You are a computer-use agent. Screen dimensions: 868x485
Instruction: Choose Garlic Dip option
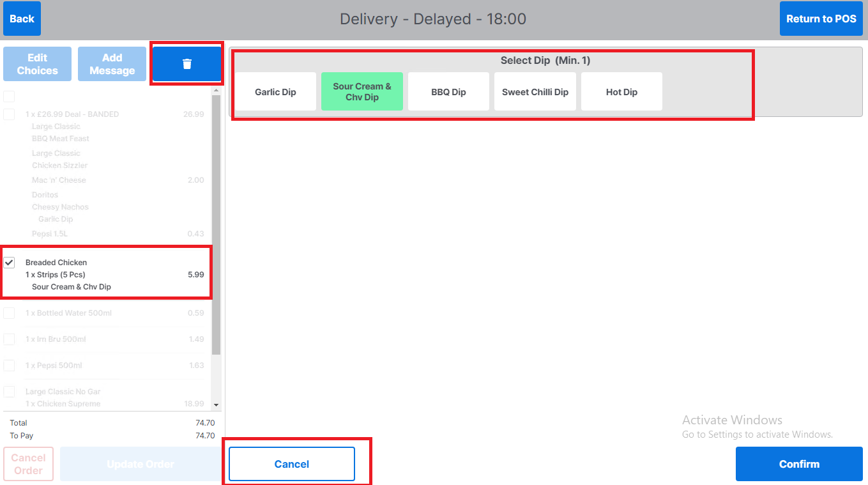click(x=275, y=92)
